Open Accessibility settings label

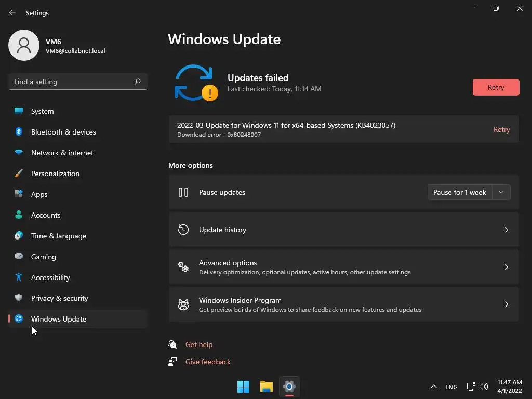click(x=50, y=277)
